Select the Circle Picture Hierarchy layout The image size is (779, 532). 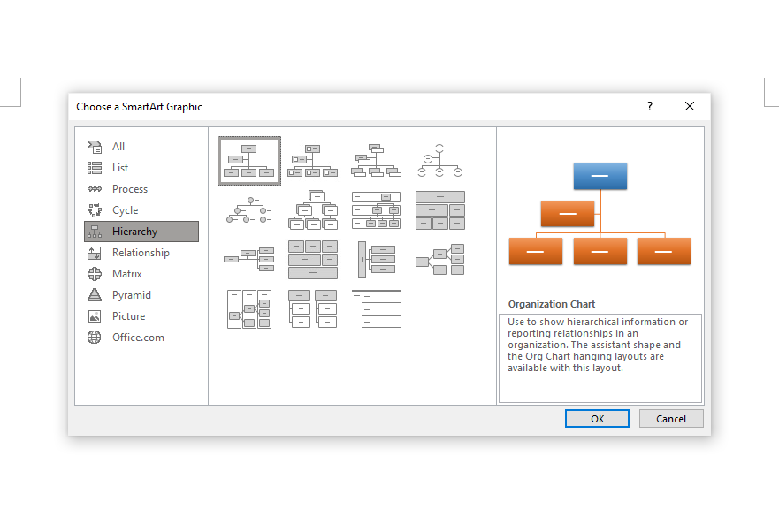[249, 210]
